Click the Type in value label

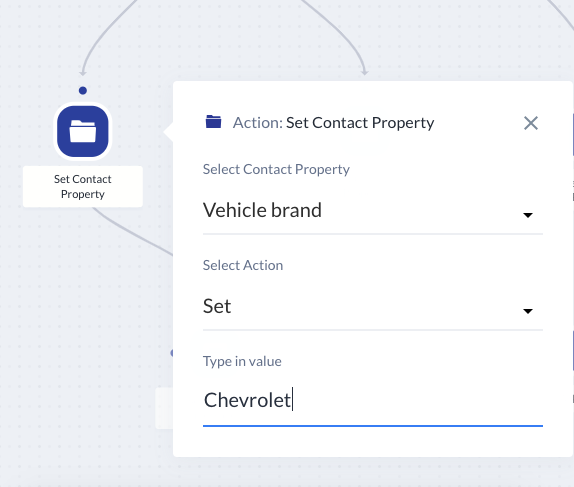tap(242, 361)
